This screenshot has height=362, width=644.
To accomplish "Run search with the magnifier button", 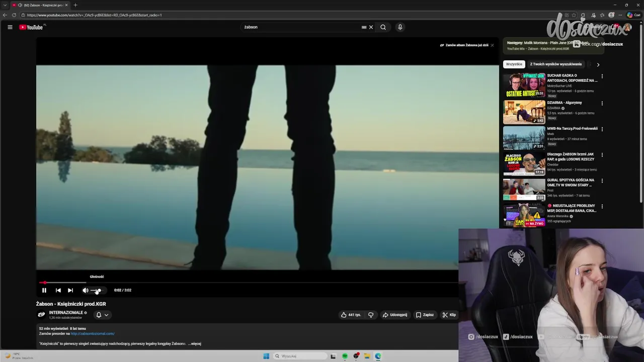I will (x=383, y=27).
